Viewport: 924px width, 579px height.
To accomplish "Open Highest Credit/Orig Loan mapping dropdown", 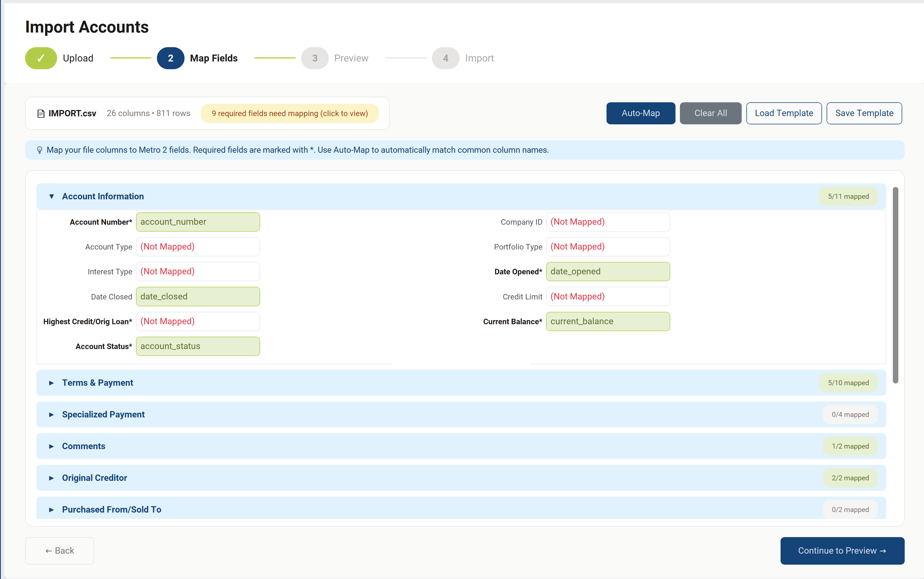I will 198,322.
